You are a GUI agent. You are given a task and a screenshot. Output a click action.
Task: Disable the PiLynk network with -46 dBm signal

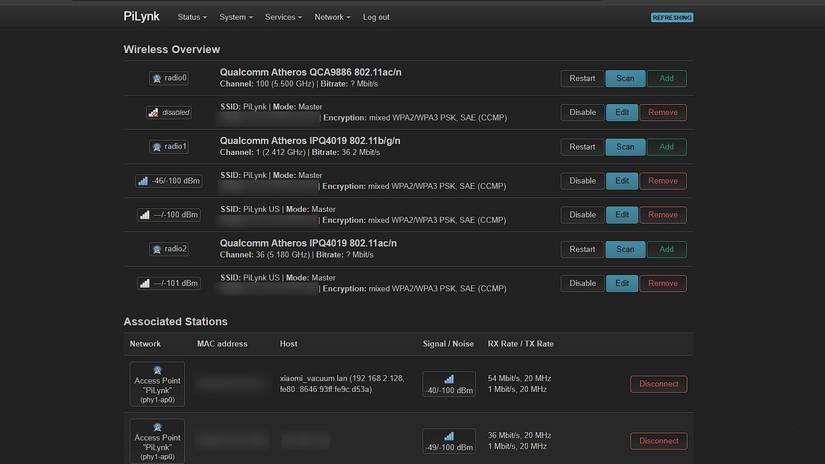pos(582,181)
